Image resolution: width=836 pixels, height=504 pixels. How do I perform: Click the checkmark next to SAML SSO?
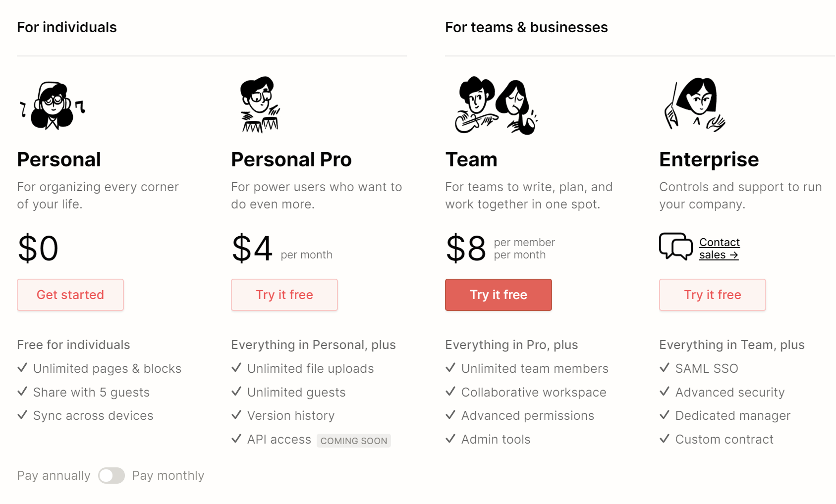(665, 368)
